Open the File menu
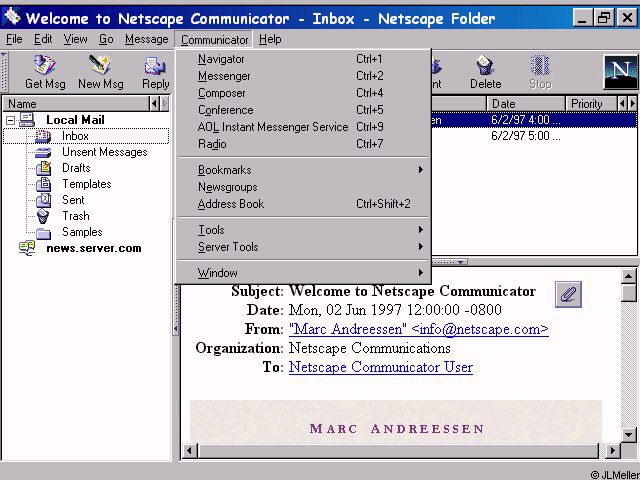 [x=14, y=39]
